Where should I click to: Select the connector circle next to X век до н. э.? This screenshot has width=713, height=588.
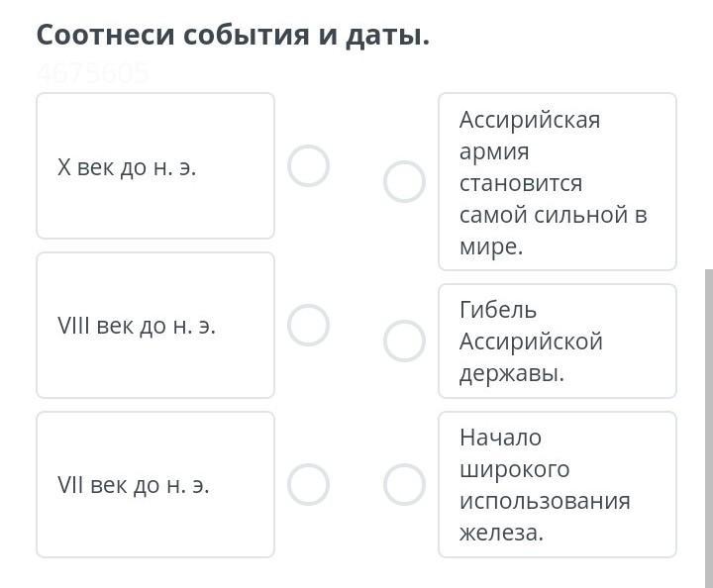click(x=308, y=166)
